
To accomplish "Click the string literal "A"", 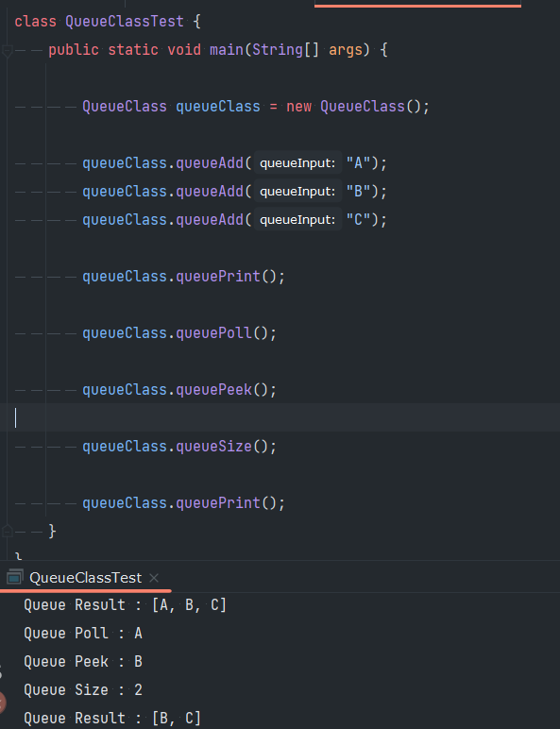I will point(358,163).
